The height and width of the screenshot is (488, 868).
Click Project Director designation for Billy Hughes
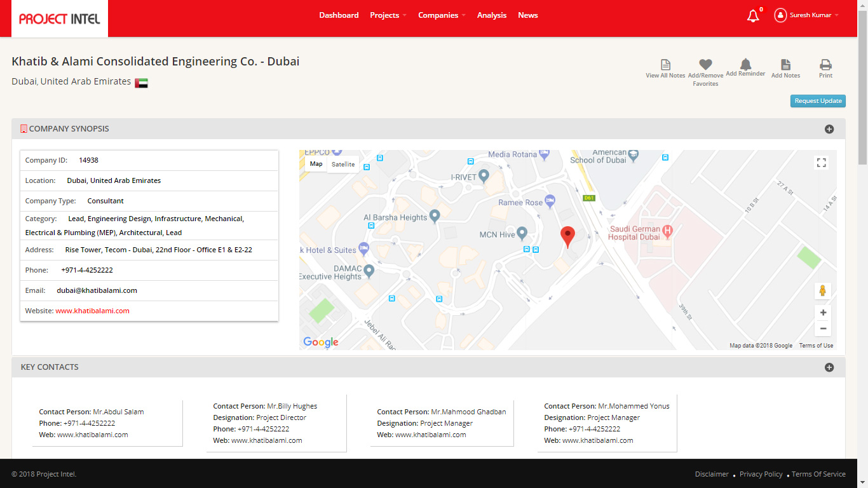coord(281,417)
